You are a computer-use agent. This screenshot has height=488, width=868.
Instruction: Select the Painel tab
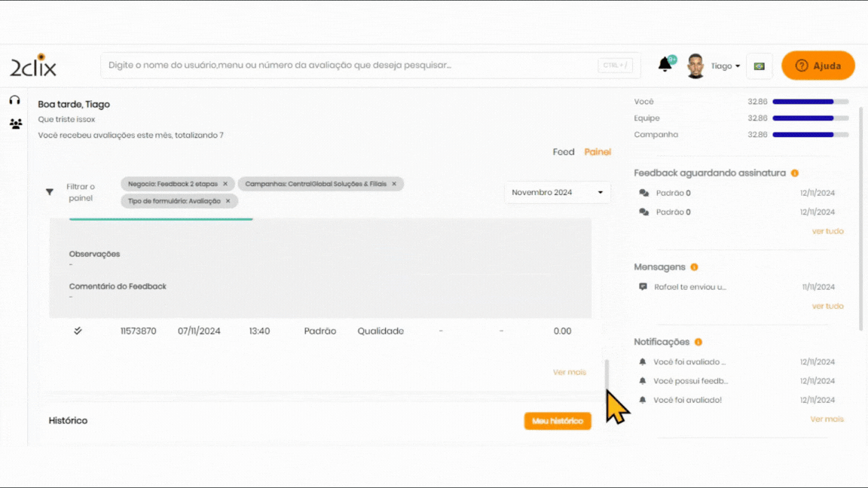pyautogui.click(x=598, y=152)
